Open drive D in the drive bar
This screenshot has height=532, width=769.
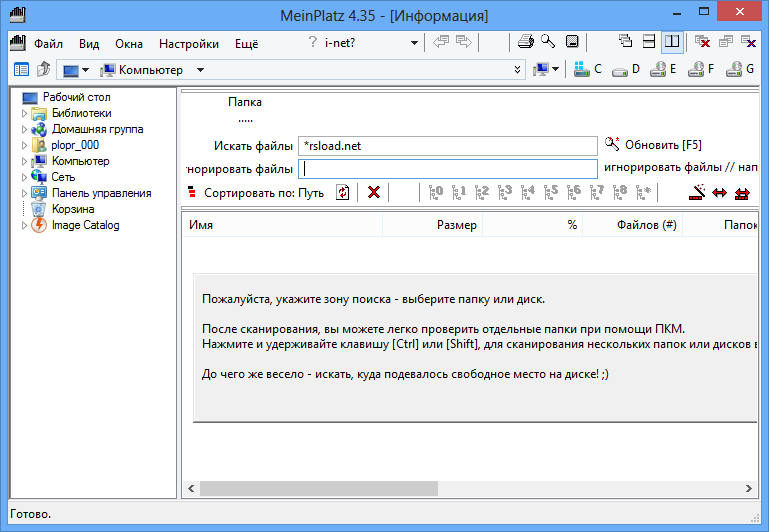[x=626, y=69]
